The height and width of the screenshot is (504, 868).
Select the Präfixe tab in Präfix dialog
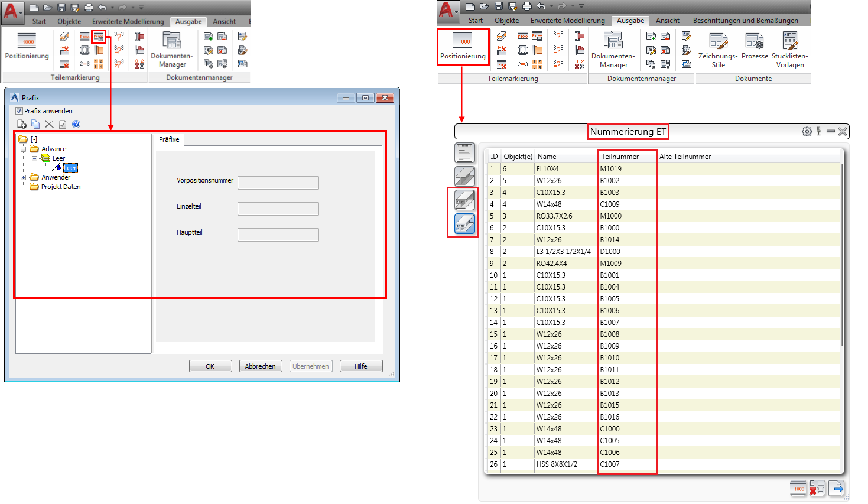point(169,139)
